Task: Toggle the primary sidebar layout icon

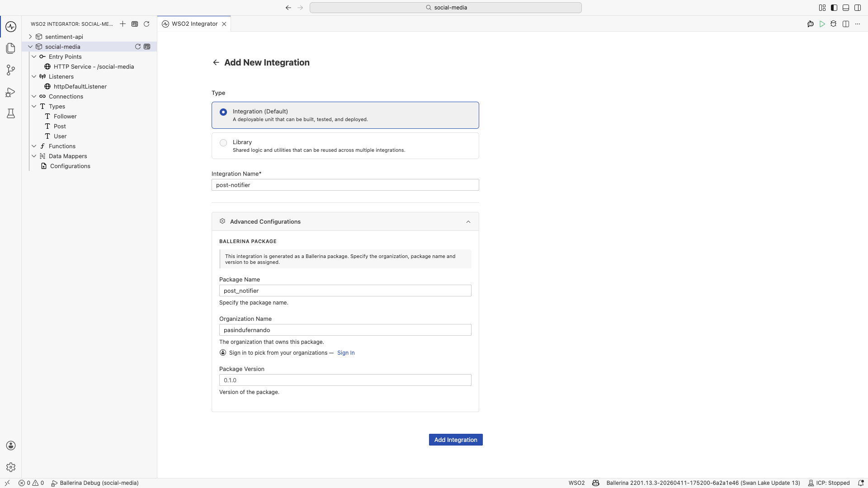Action: pyautogui.click(x=834, y=8)
